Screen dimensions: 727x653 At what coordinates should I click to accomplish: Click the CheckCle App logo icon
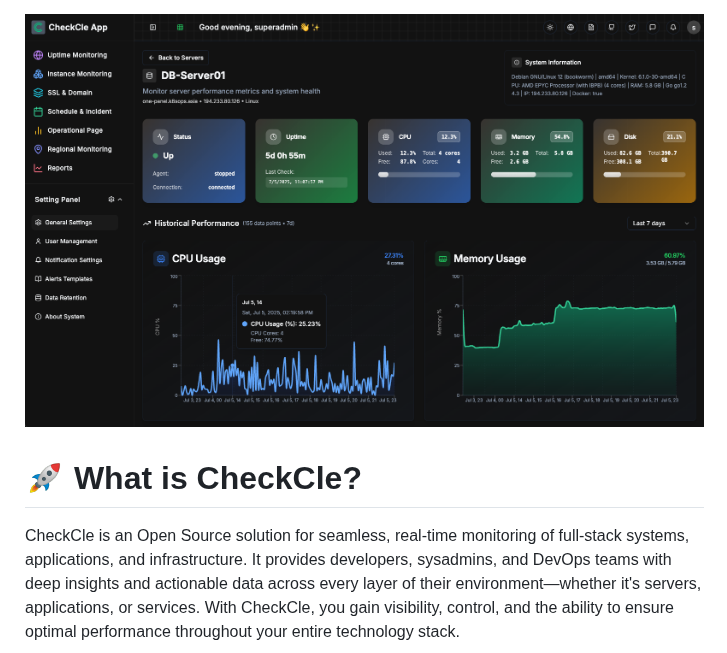[38, 27]
